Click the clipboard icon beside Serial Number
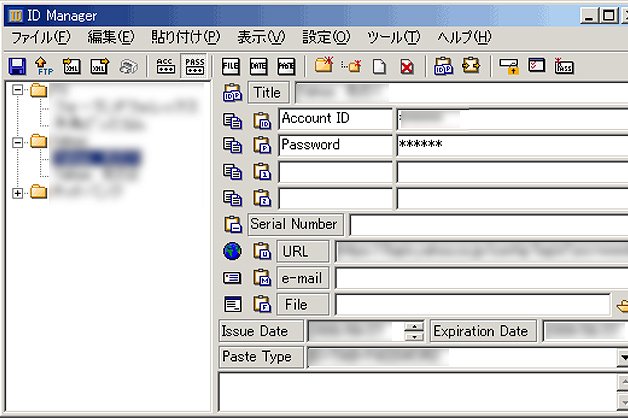628x418 pixels. (232, 224)
